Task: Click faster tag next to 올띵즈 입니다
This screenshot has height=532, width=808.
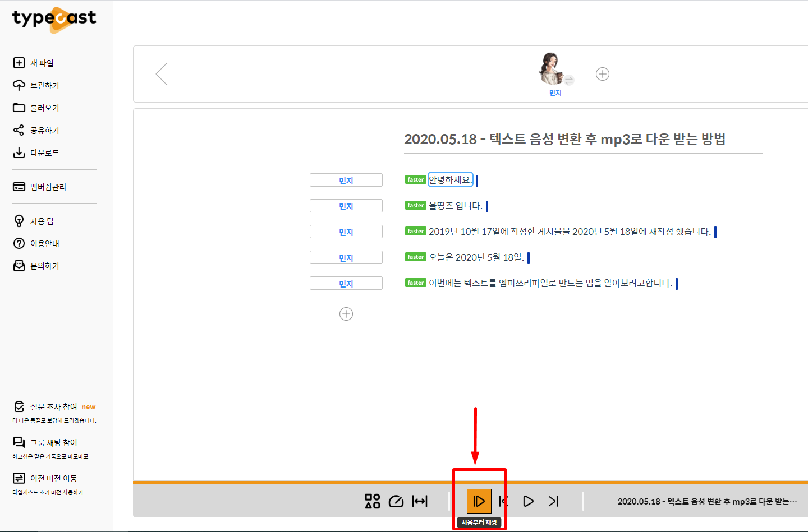Action: click(416, 205)
